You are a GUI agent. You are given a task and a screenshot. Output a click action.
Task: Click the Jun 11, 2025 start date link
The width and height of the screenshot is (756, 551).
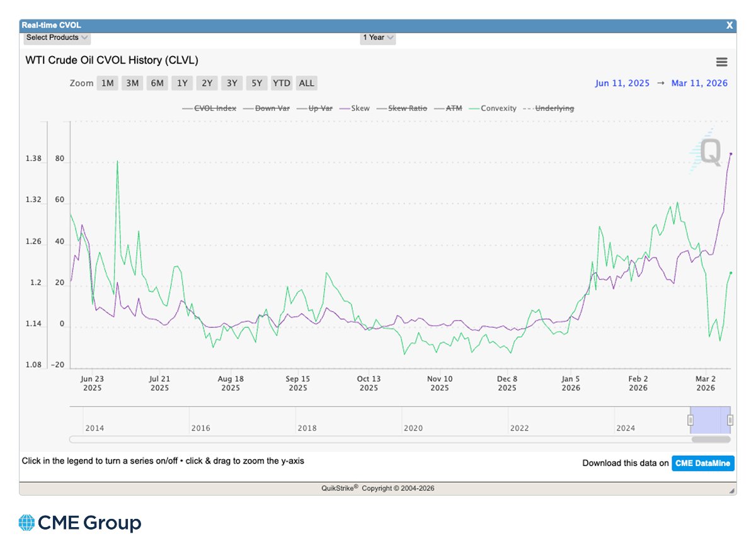point(622,82)
